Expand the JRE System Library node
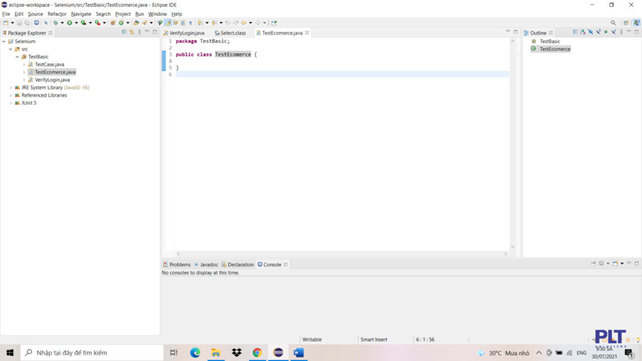Image resolution: width=642 pixels, height=361 pixels. (11, 88)
